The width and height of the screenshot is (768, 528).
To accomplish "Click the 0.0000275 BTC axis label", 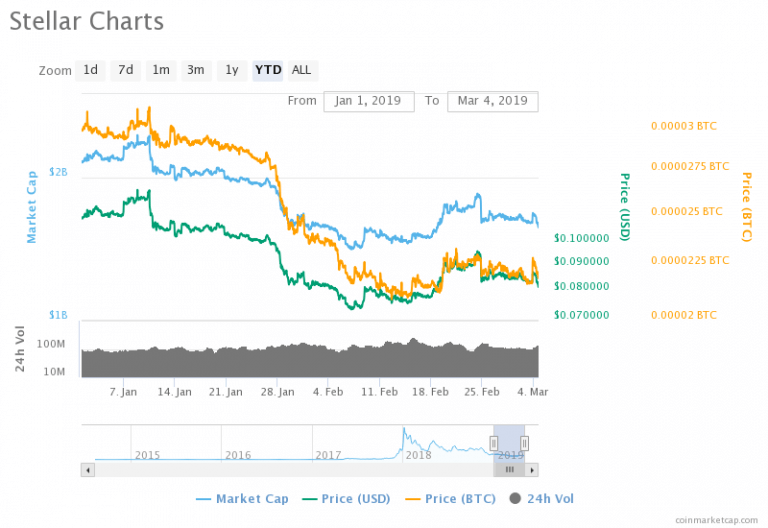I will point(690,167).
